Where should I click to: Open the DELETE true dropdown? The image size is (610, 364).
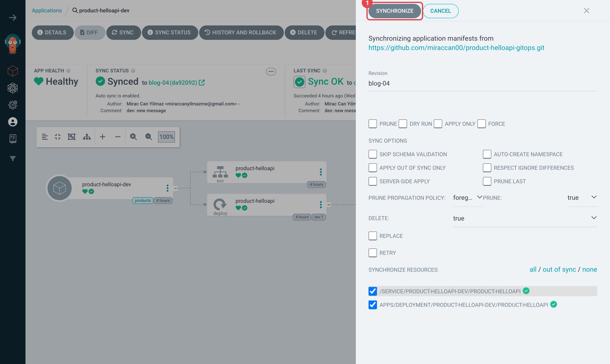(525, 218)
